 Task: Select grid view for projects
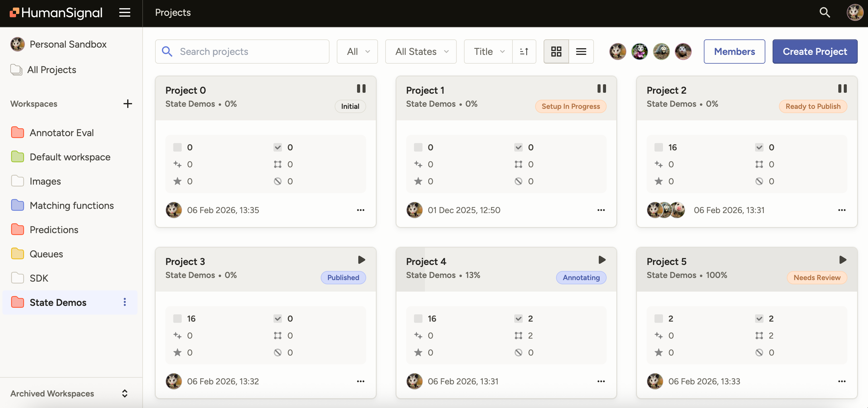click(x=556, y=51)
